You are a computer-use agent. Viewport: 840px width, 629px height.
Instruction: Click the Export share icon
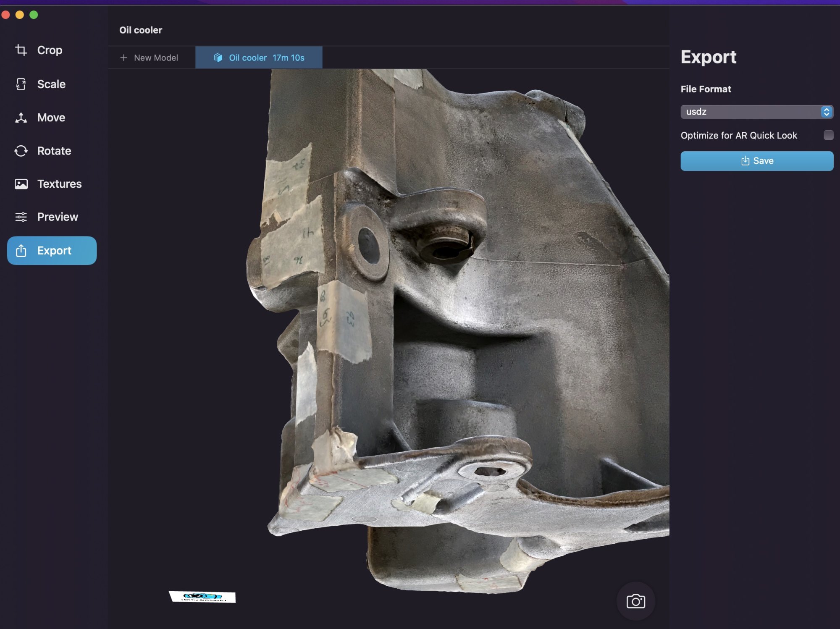point(21,251)
